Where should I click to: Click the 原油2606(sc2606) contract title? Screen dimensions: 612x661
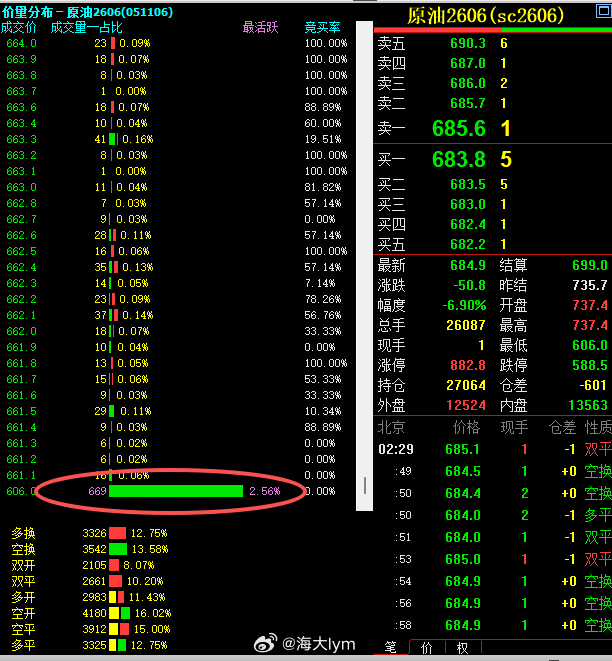[485, 16]
